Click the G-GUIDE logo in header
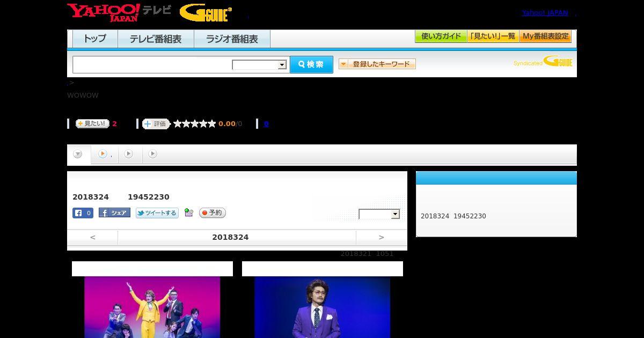The height and width of the screenshot is (338, 644). [x=206, y=13]
